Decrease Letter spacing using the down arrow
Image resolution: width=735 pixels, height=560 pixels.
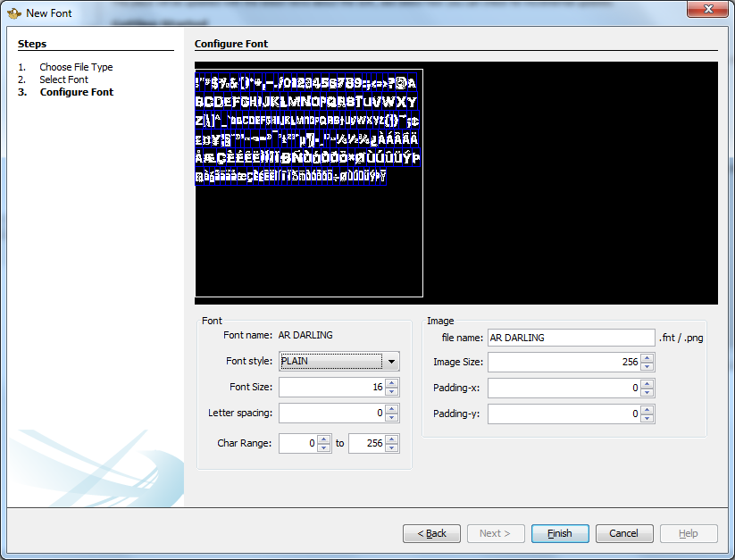click(393, 417)
